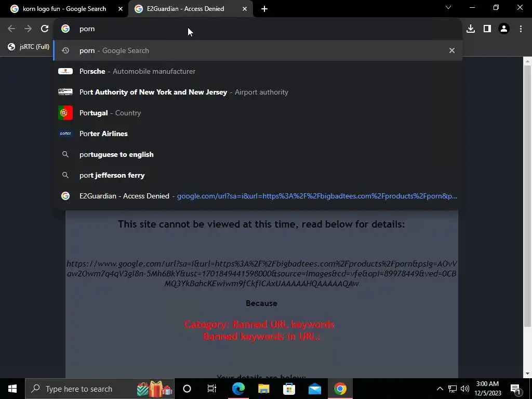Open Task View on the taskbar

coord(212,389)
